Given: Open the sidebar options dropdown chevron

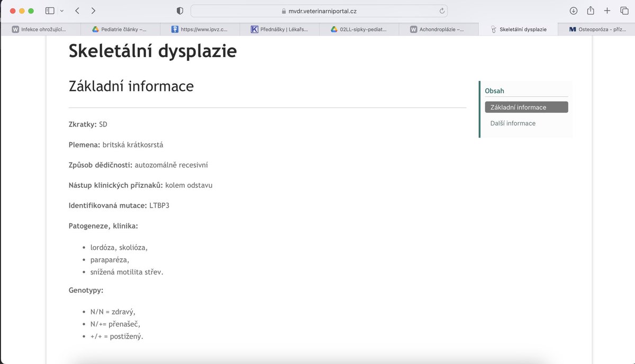Looking at the screenshot, I should coord(62,11).
